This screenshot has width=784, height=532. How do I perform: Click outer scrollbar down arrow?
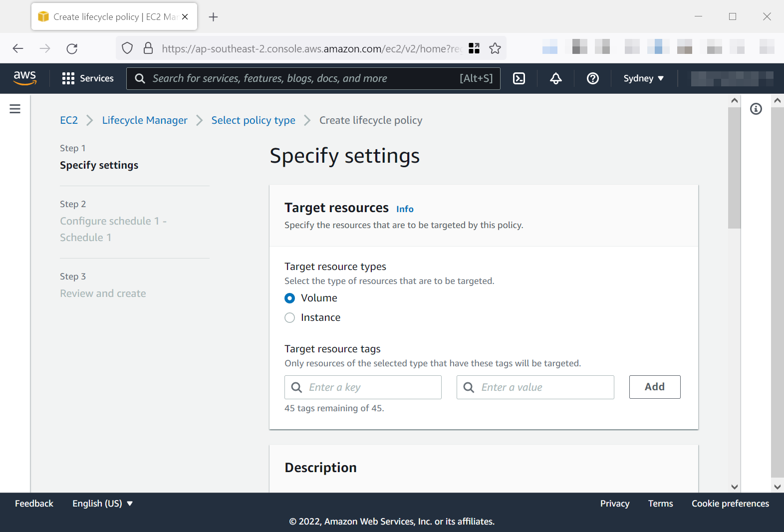click(777, 487)
